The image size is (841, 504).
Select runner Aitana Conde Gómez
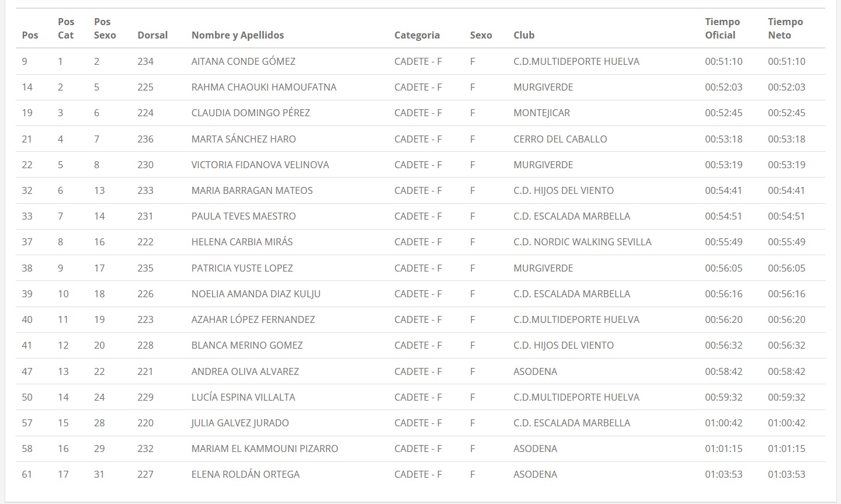[244, 61]
